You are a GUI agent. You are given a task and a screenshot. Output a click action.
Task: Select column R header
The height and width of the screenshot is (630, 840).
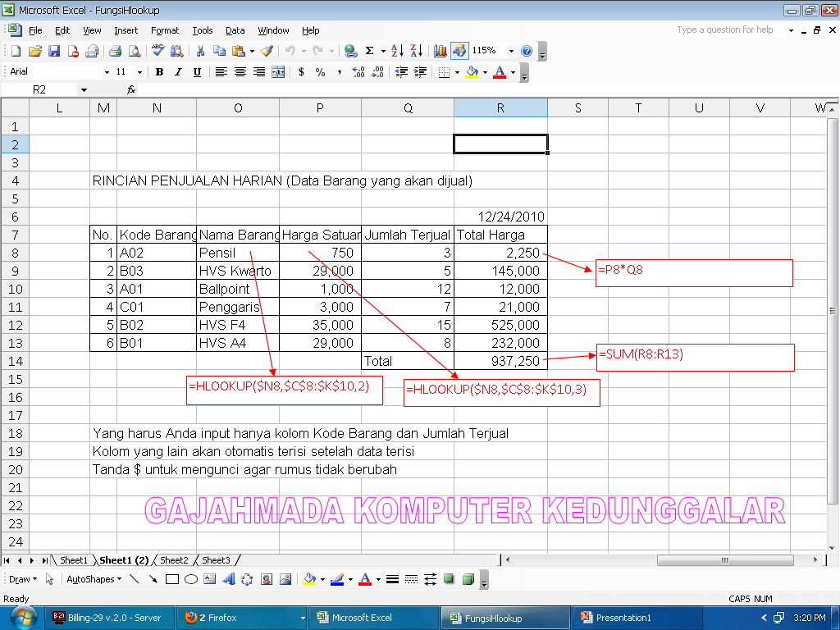500,108
